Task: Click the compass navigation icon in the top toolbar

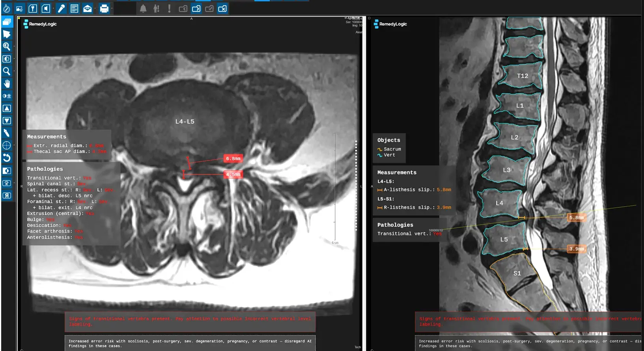Action: click(x=7, y=9)
